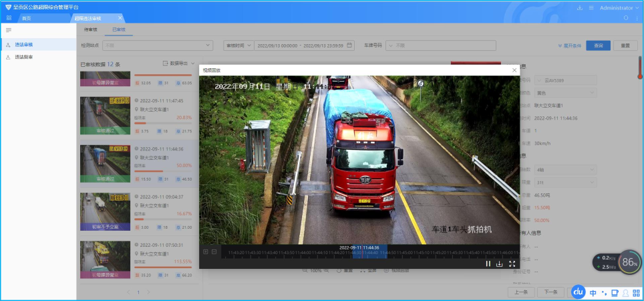Image resolution: width=644 pixels, height=301 pixels.
Task: Zoom out the video timeline
Action: coord(214,252)
